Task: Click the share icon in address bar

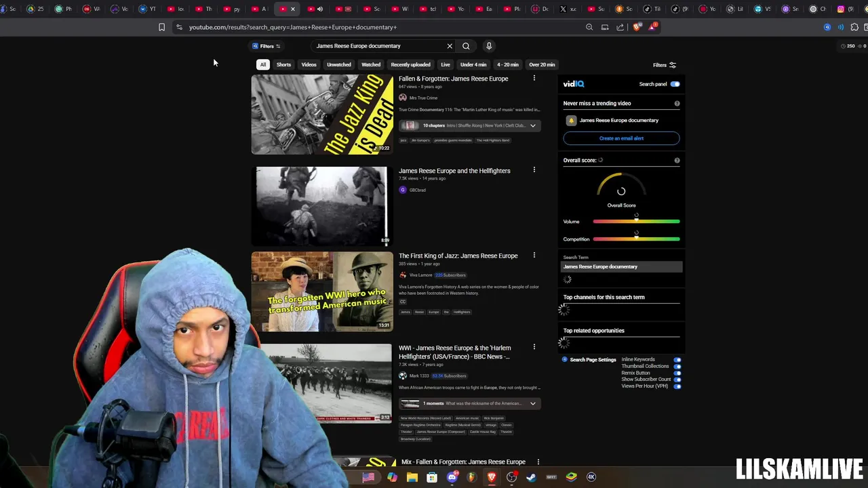Action: point(620,27)
